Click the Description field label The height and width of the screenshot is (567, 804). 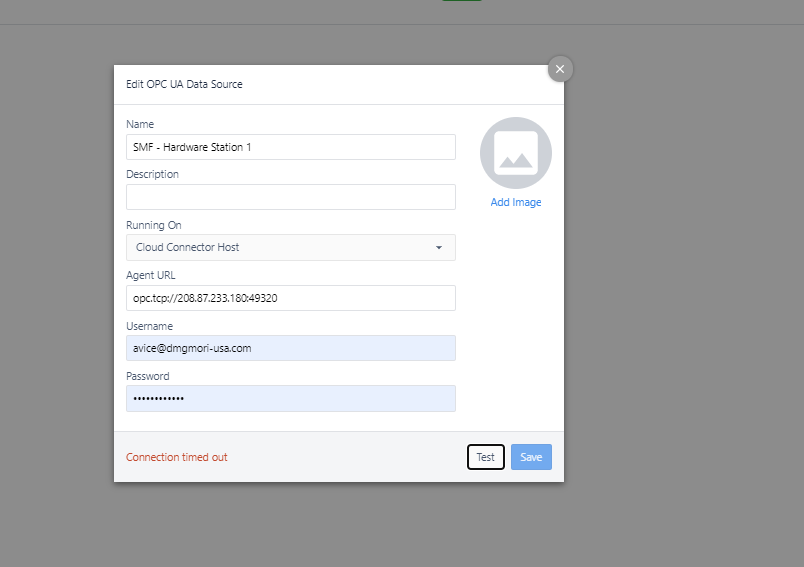[x=152, y=174]
